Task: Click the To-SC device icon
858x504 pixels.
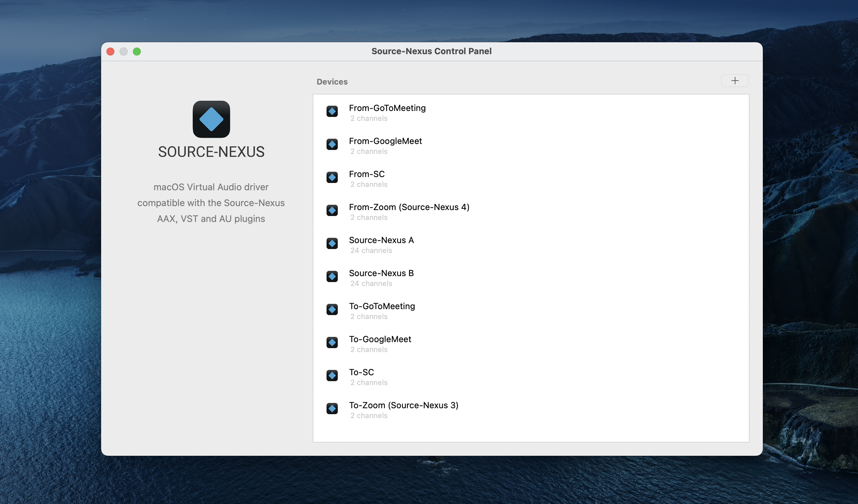Action: (x=332, y=376)
